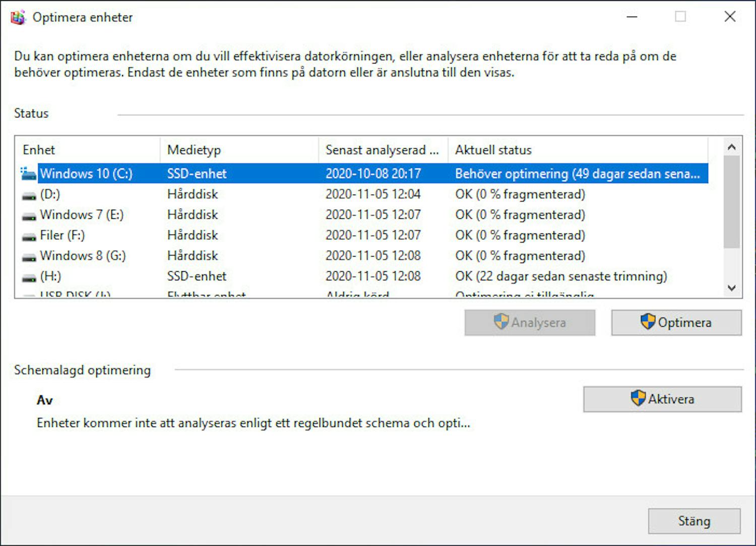Click the scrollbar up arrow
This screenshot has width=756, height=546.
(x=732, y=146)
